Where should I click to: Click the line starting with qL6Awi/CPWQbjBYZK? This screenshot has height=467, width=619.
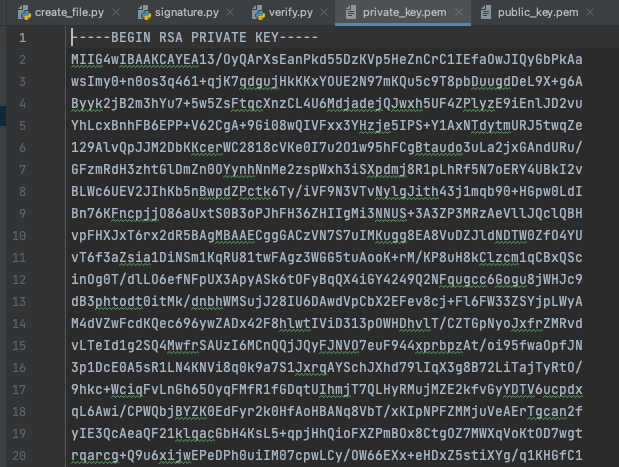coord(326,412)
